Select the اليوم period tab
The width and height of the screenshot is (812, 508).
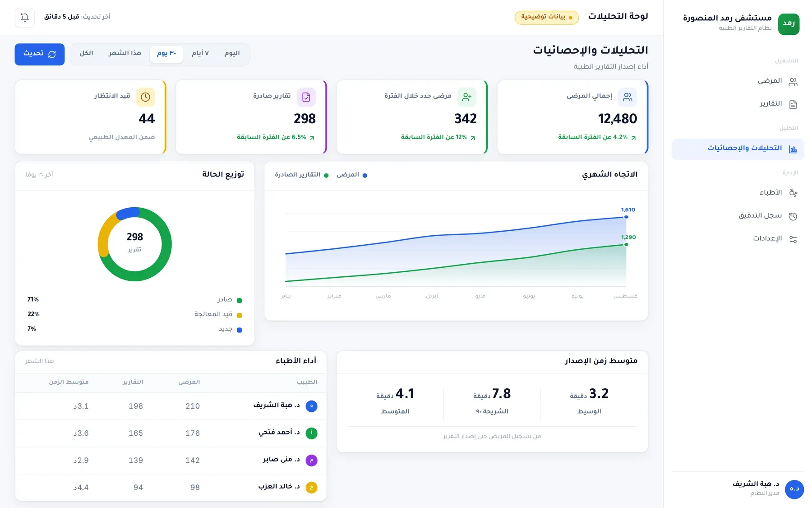point(232,54)
